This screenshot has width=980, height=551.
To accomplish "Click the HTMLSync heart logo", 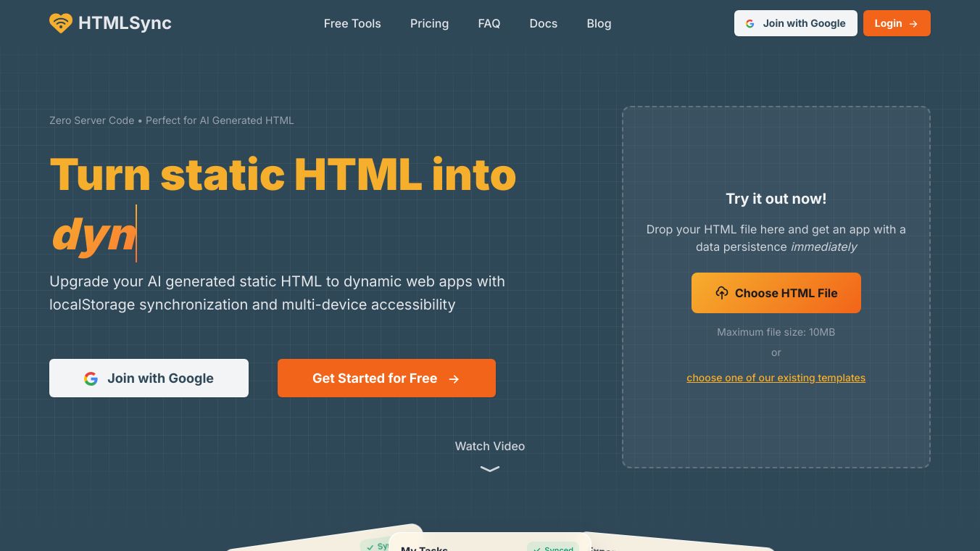I will click(x=61, y=23).
